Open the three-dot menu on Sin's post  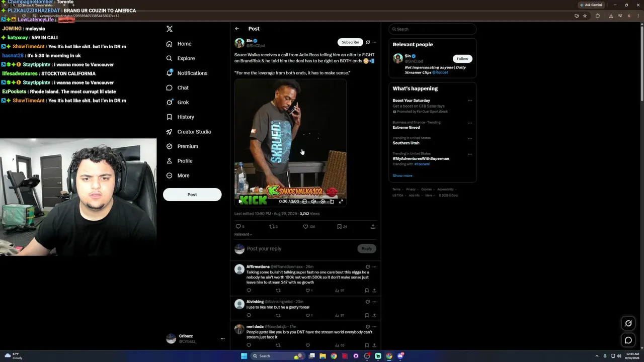tap(374, 42)
